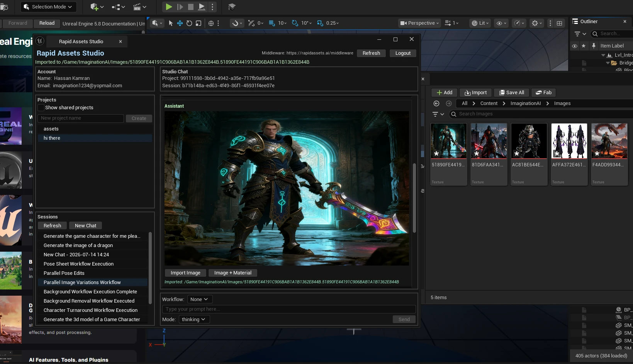Click the Stop simulation button

[x=191, y=7]
